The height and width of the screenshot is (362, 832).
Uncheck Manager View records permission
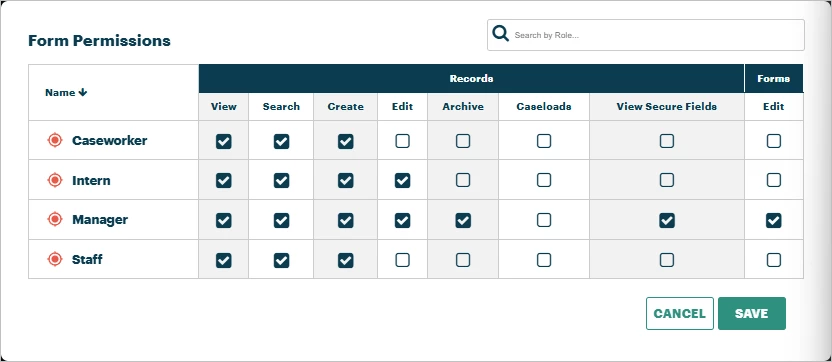pyautogui.click(x=223, y=220)
